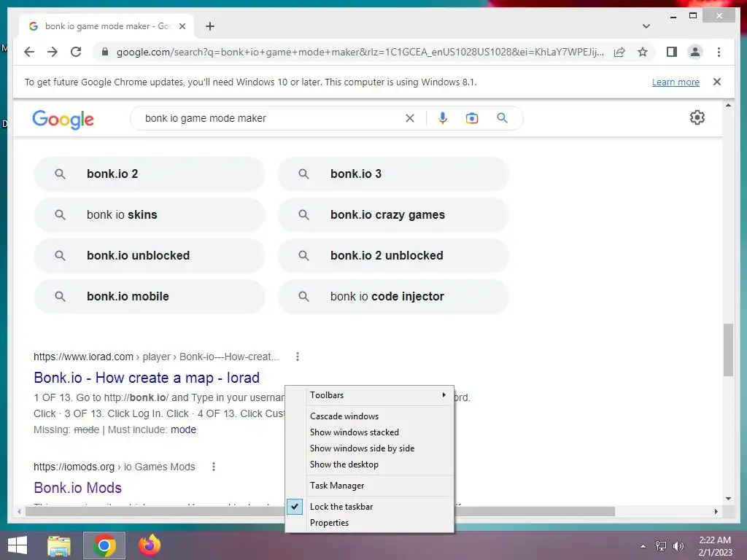
Task: Bookmark this tab with star icon
Action: [643, 52]
